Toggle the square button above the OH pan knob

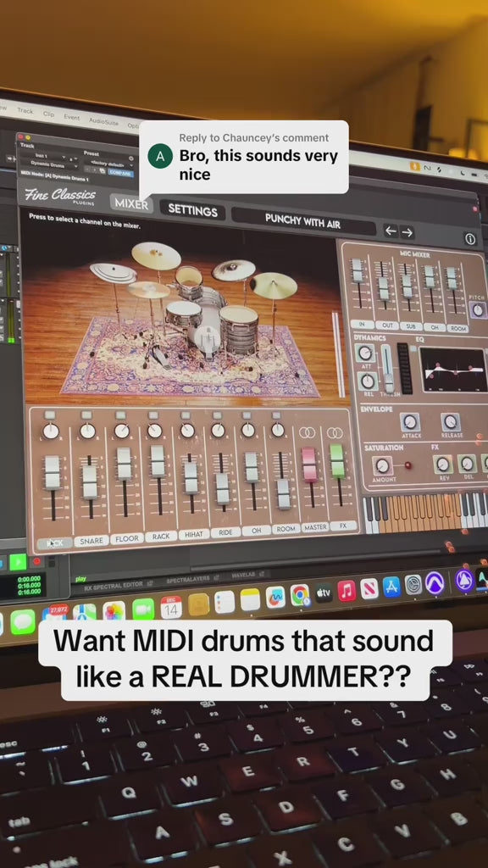tap(247, 415)
